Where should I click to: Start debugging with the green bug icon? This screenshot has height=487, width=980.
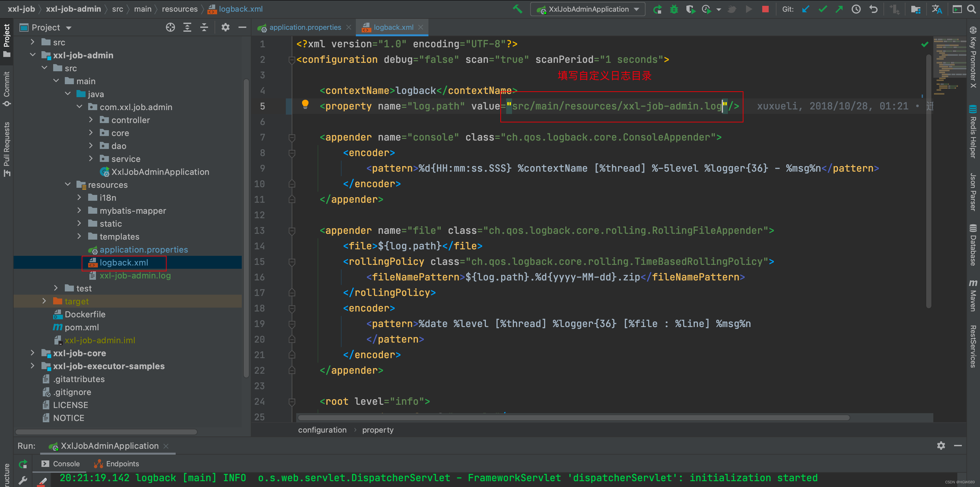(674, 9)
